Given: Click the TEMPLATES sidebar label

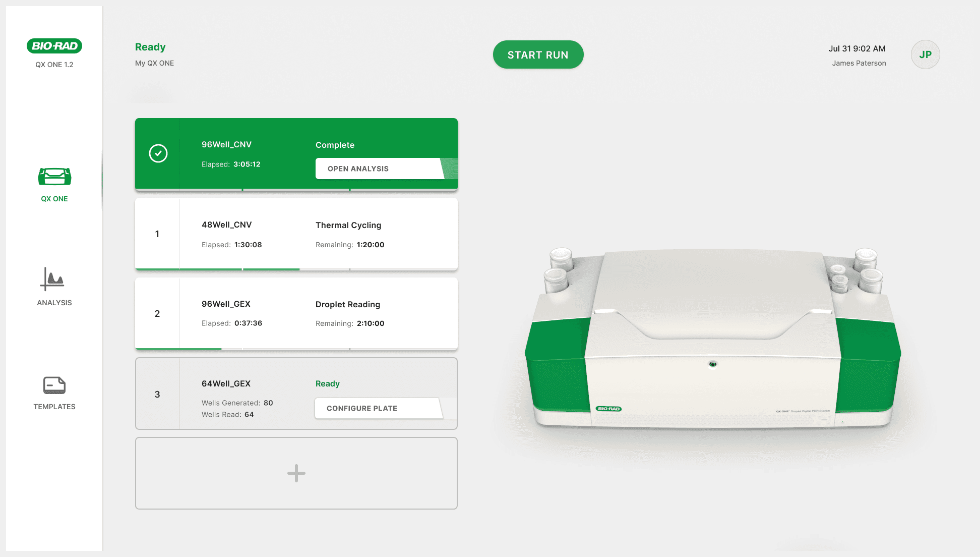Looking at the screenshot, I should [54, 407].
